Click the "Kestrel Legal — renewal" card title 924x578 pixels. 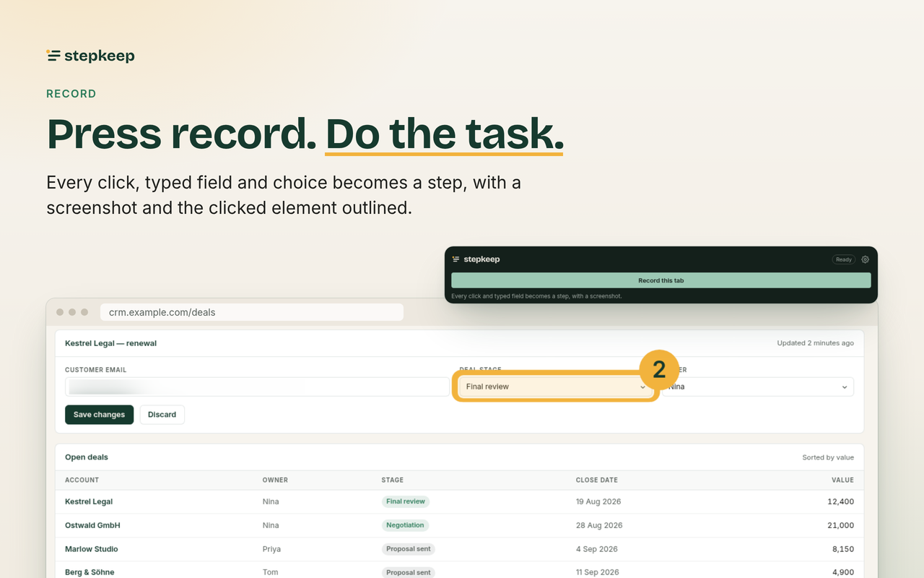tap(110, 343)
